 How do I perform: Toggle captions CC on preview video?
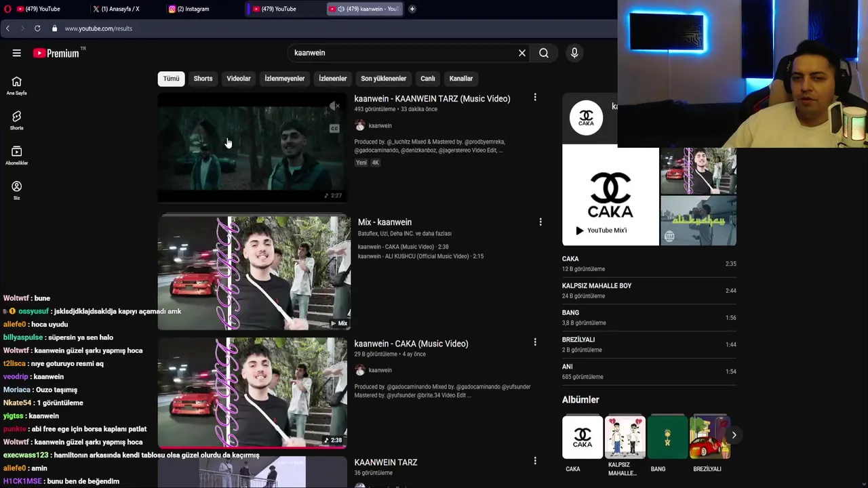point(334,128)
